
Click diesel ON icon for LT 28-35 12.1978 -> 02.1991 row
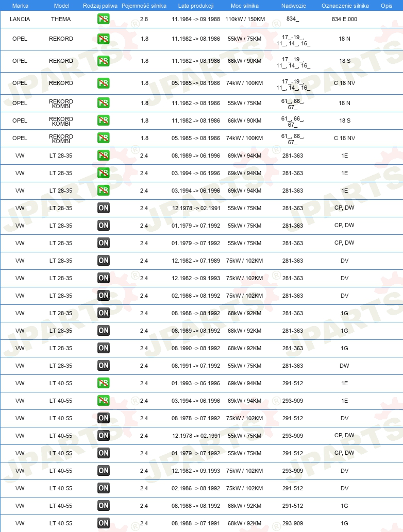(104, 208)
